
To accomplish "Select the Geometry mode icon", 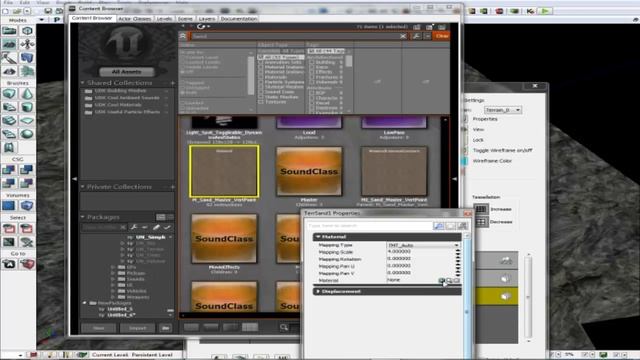I will [27, 31].
